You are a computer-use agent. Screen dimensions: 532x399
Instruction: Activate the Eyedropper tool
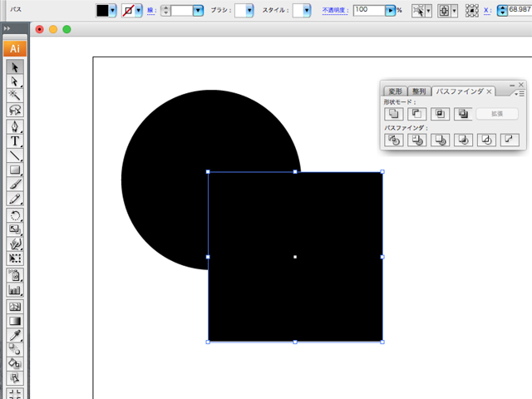pyautogui.click(x=15, y=335)
